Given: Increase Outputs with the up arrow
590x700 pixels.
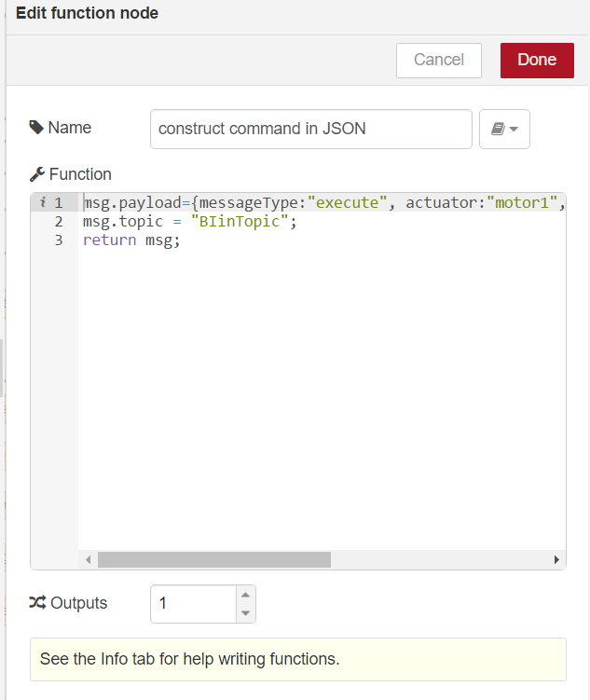Looking at the screenshot, I should pos(245,595).
